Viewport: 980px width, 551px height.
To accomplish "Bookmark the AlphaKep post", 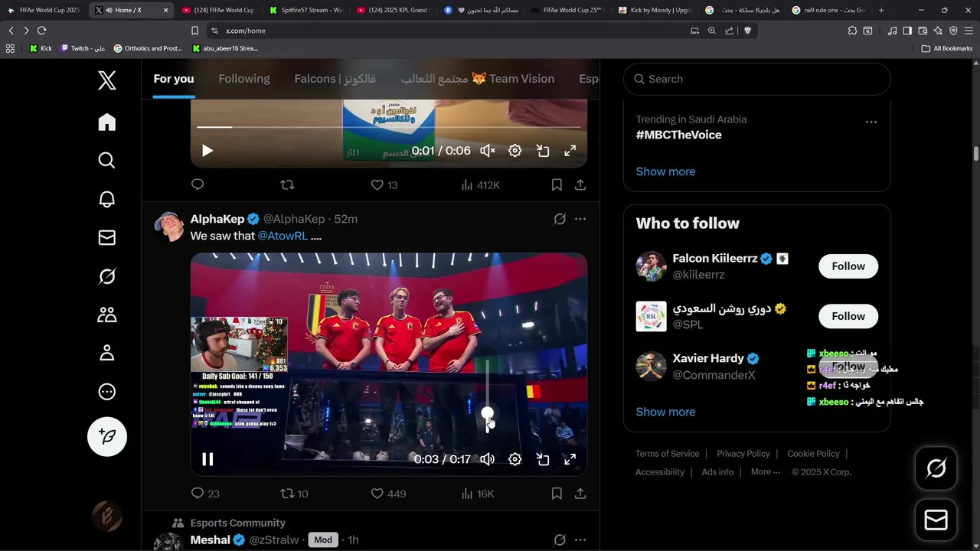I will click(557, 494).
